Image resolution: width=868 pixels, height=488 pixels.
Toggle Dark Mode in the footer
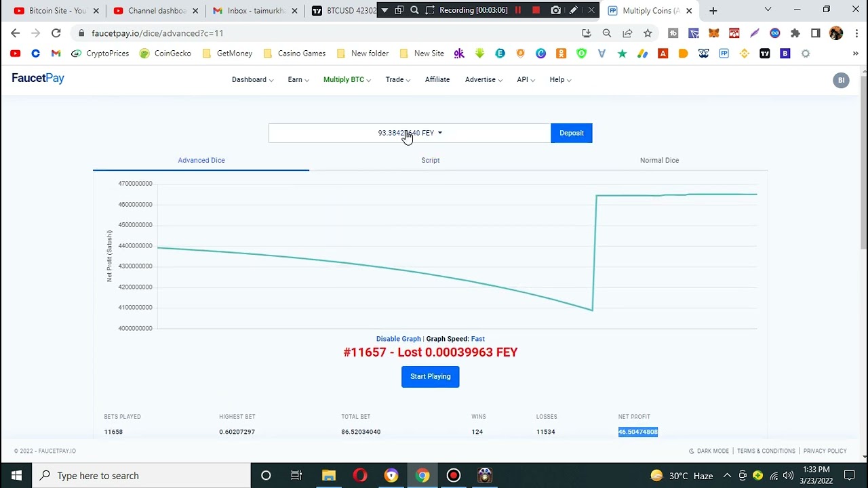pyautogui.click(x=709, y=451)
